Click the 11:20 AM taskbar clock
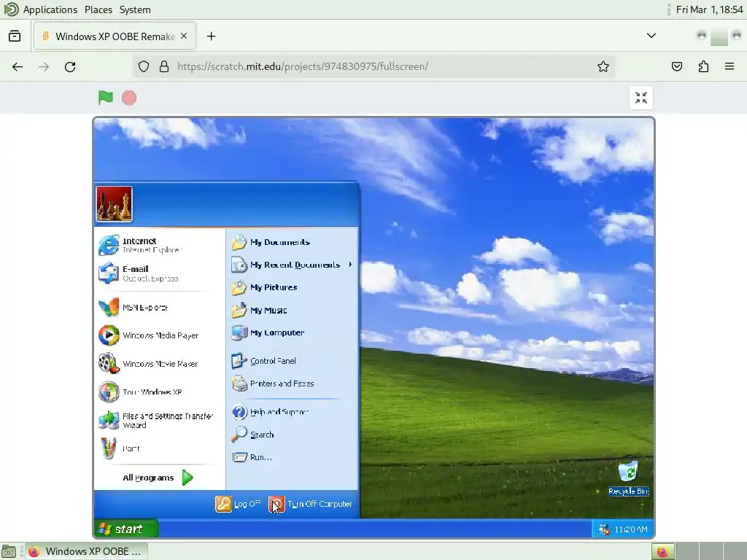 (631, 529)
